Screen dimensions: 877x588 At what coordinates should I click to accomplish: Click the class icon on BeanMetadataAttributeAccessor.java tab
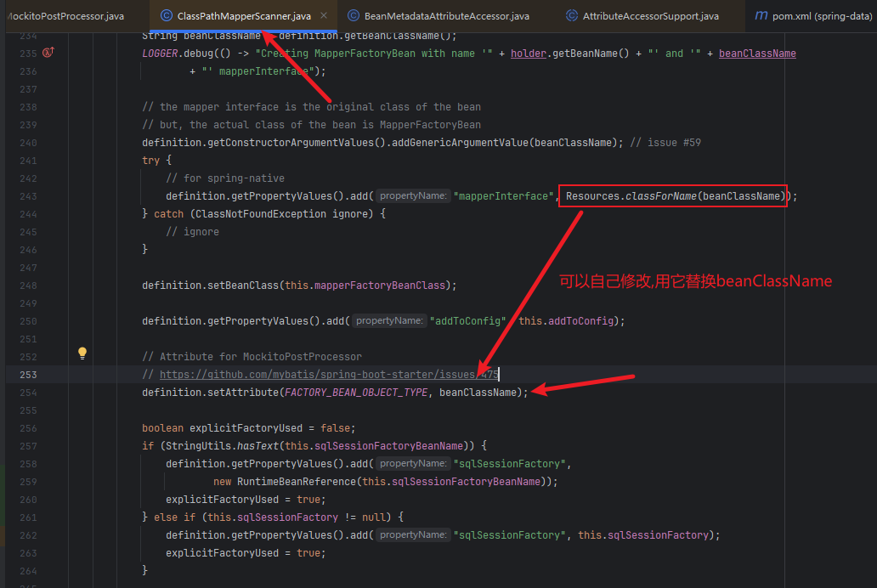tap(353, 15)
